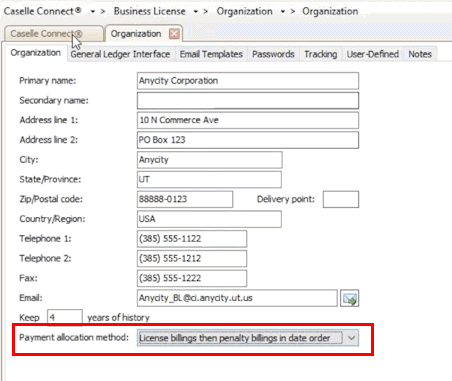Click the City input field
The height and width of the screenshot is (381, 452).
(x=210, y=160)
